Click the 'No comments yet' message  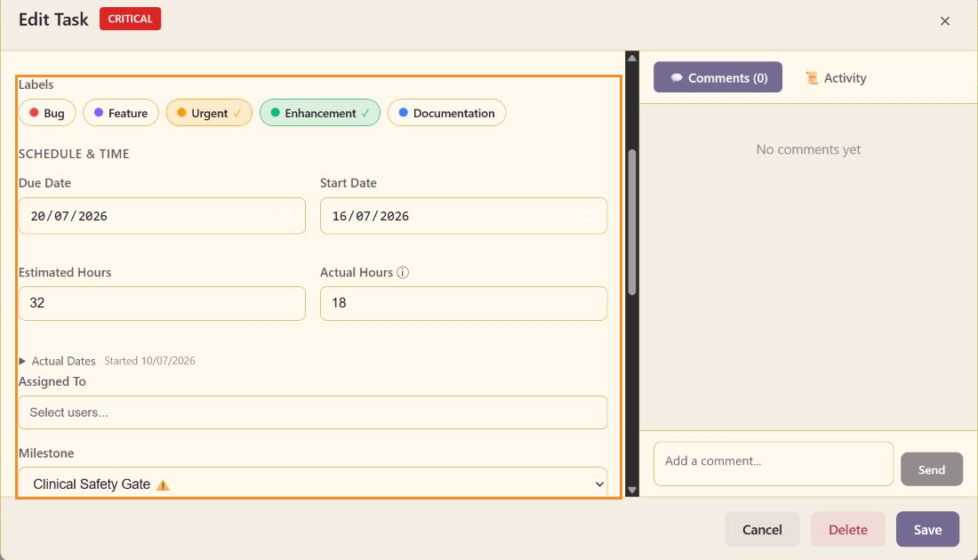click(808, 149)
